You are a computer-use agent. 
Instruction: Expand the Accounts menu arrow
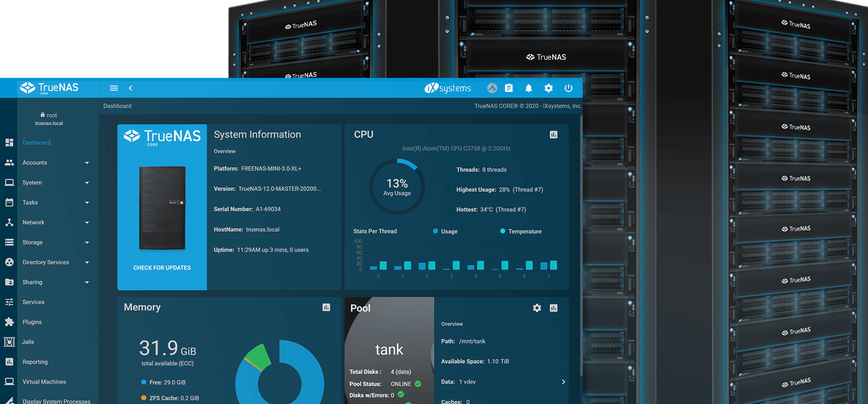[87, 163]
